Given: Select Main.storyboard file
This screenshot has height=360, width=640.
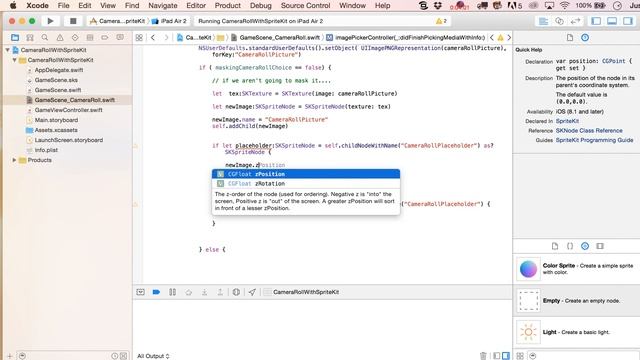Looking at the screenshot, I should pyautogui.click(x=56, y=120).
